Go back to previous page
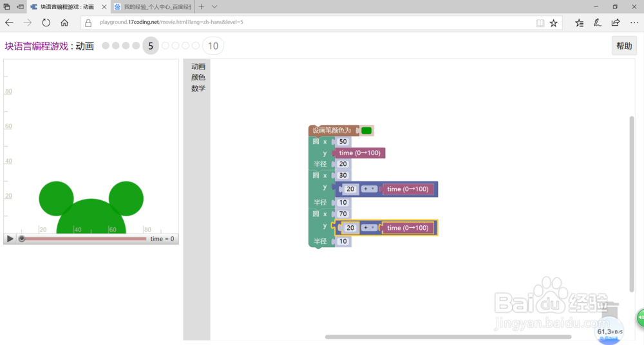644x345 pixels. (x=9, y=23)
